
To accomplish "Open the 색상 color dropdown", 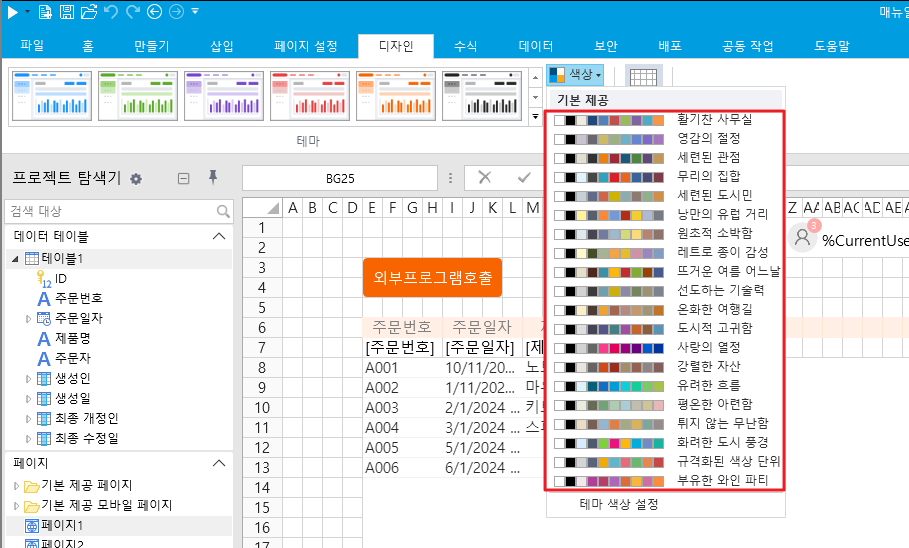I will tap(576, 75).
